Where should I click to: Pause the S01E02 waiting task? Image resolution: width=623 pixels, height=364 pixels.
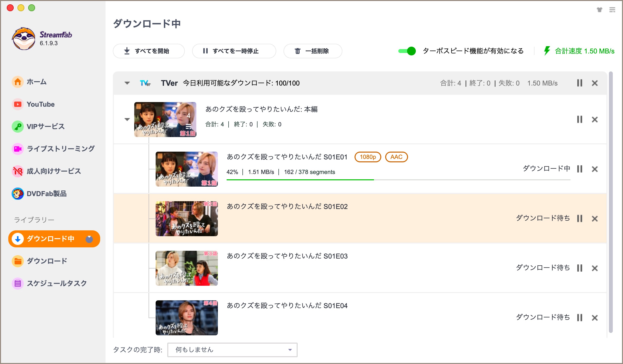point(580,219)
